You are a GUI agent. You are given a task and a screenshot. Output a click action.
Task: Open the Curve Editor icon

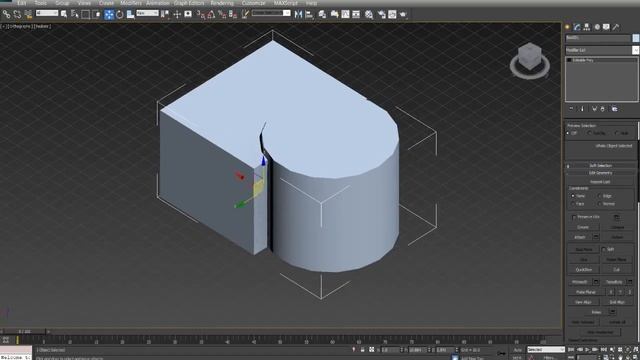tap(345, 14)
